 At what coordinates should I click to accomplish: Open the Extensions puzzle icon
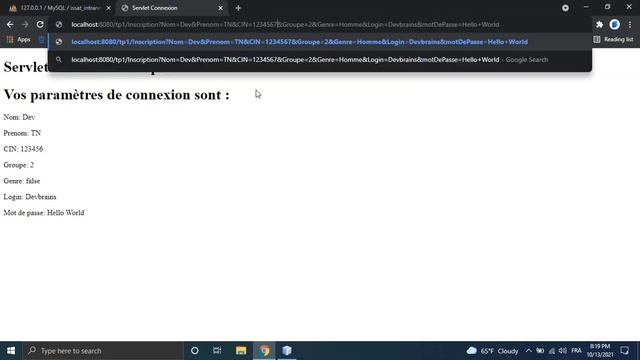pyautogui.click(x=599, y=24)
